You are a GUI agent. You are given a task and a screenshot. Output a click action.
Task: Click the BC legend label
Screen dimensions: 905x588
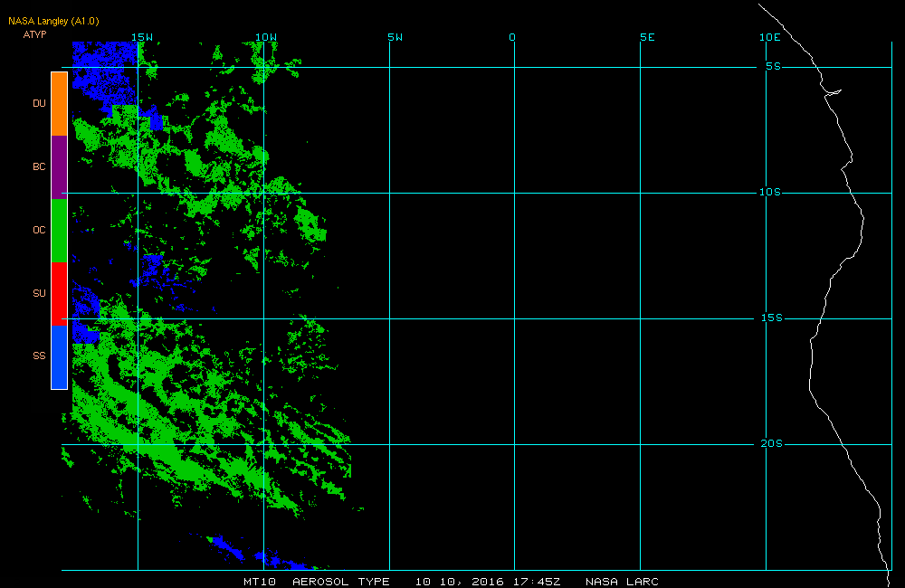click(x=39, y=166)
